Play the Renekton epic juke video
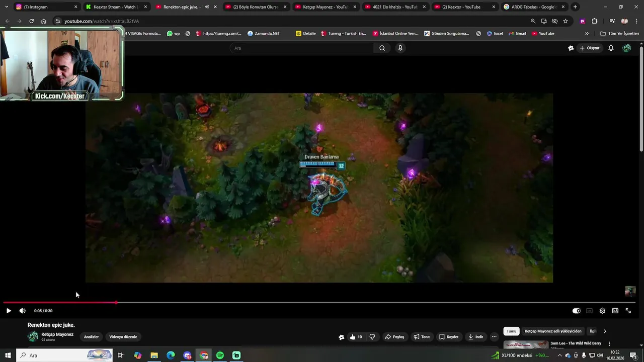Screen dimensions: 644x362 pos(9,311)
